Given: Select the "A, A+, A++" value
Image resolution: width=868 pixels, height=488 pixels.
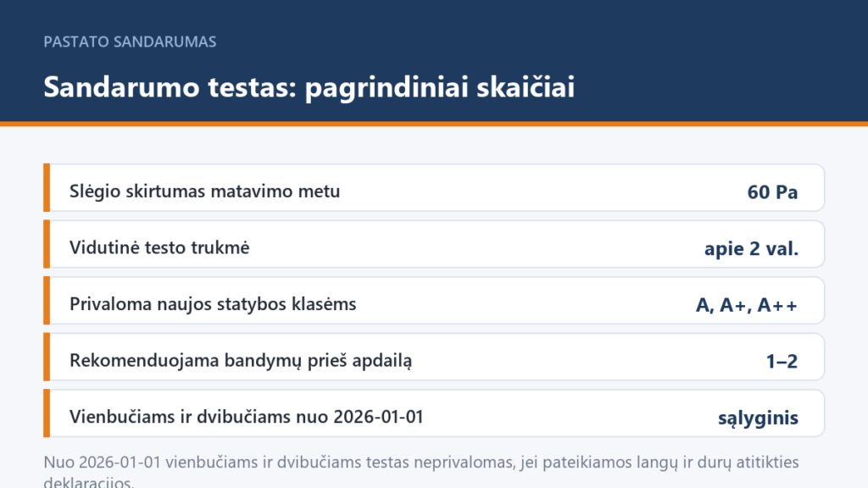Looking at the screenshot, I should pyautogui.click(x=746, y=305).
